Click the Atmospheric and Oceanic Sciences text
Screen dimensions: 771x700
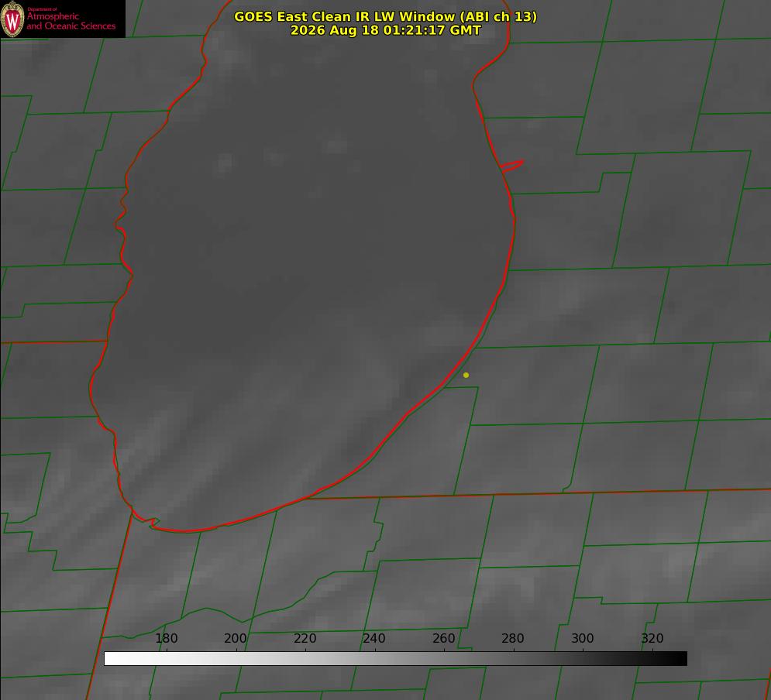[71, 21]
